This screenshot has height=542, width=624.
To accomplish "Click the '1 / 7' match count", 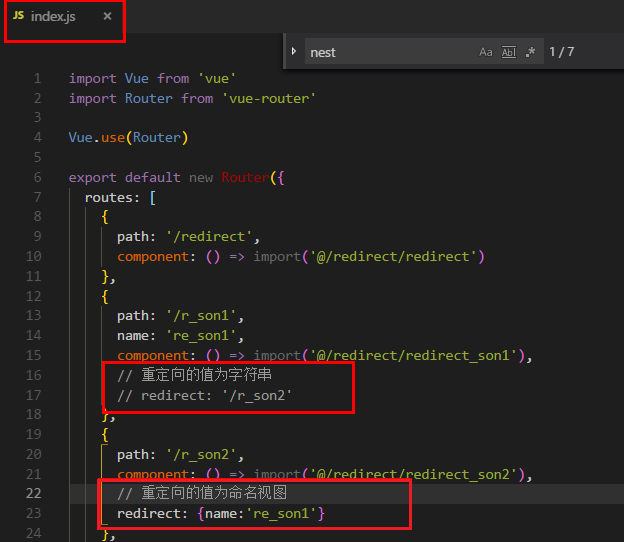I will coord(562,52).
